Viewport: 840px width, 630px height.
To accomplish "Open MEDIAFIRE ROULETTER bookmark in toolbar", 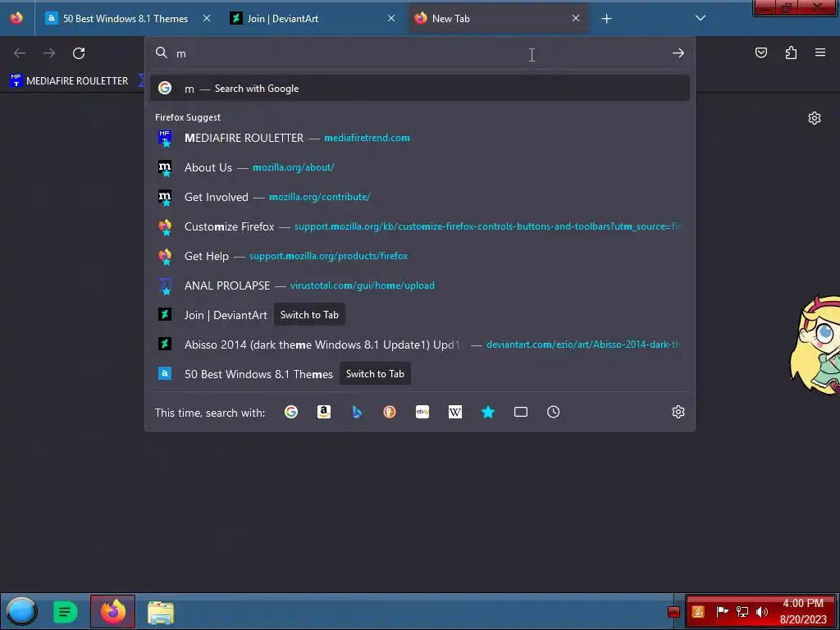I will coord(70,81).
